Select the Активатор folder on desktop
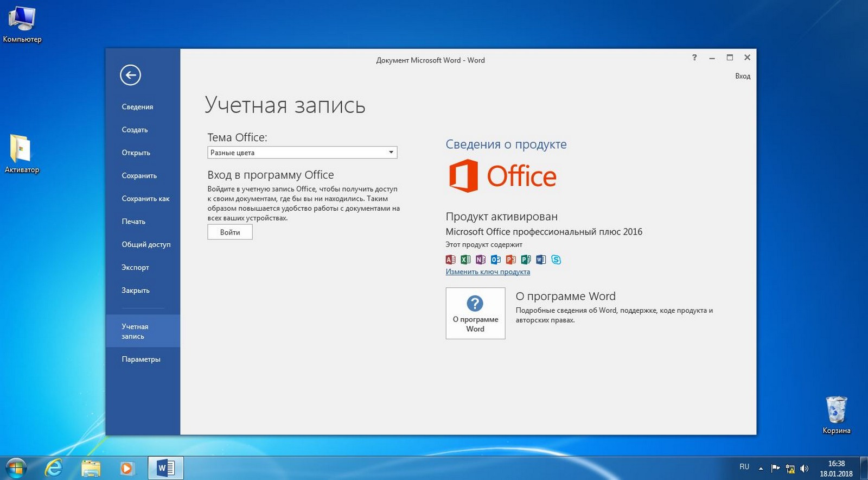Viewport: 868px width, 480px height. [22, 154]
